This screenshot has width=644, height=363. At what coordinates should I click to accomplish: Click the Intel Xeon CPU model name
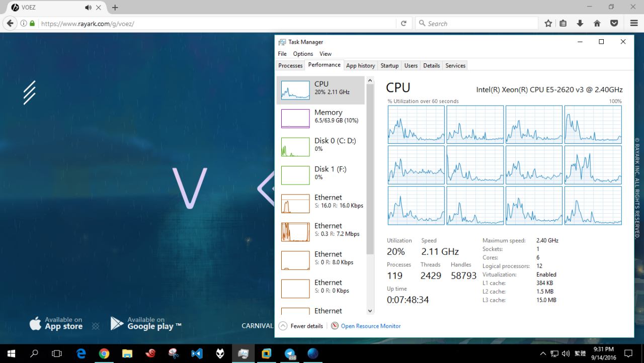(549, 89)
